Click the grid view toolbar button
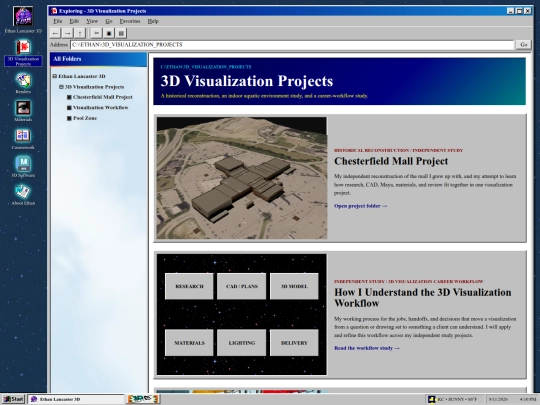Screen dimensions: 540x405 click(x=121, y=33)
